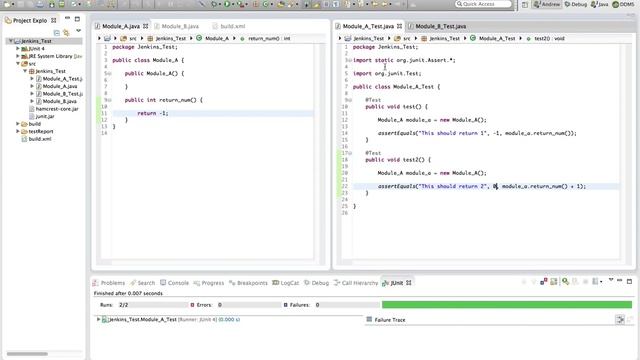Click the Print icon in the toolbar
The height and width of the screenshot is (360, 640).
coord(40,4)
